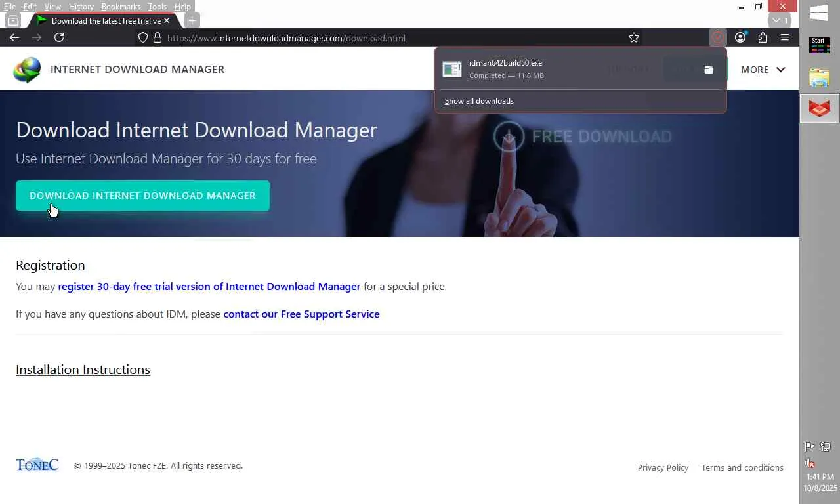Open the View menu

(52, 7)
